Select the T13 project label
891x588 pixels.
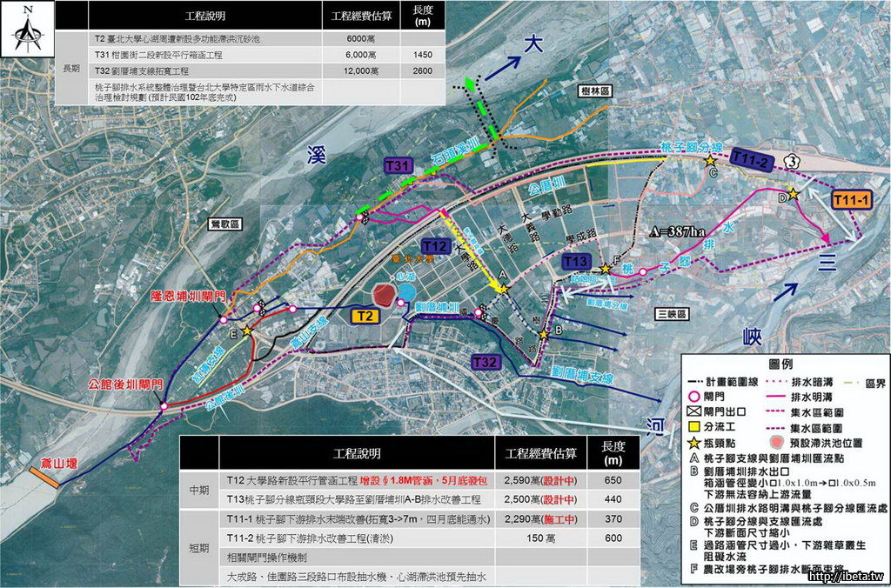[x=576, y=261]
